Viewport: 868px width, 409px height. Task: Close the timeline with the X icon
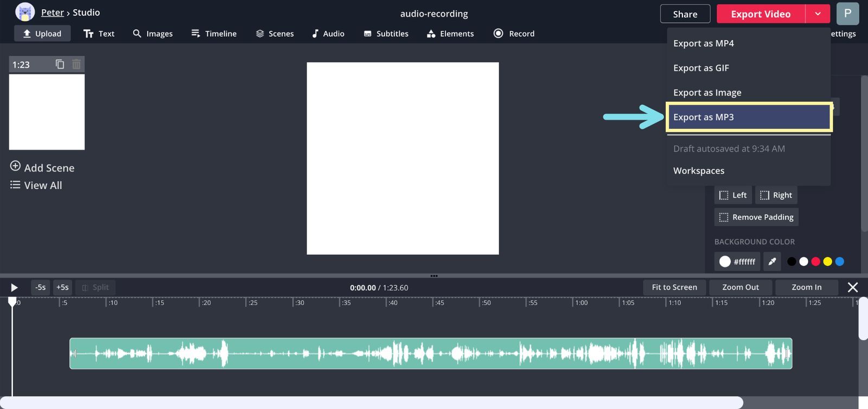(x=852, y=287)
